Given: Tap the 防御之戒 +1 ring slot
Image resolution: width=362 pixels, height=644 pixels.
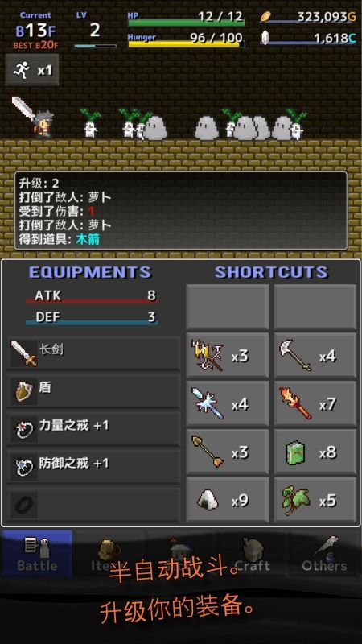Looking at the screenshot, I should (x=93, y=467).
